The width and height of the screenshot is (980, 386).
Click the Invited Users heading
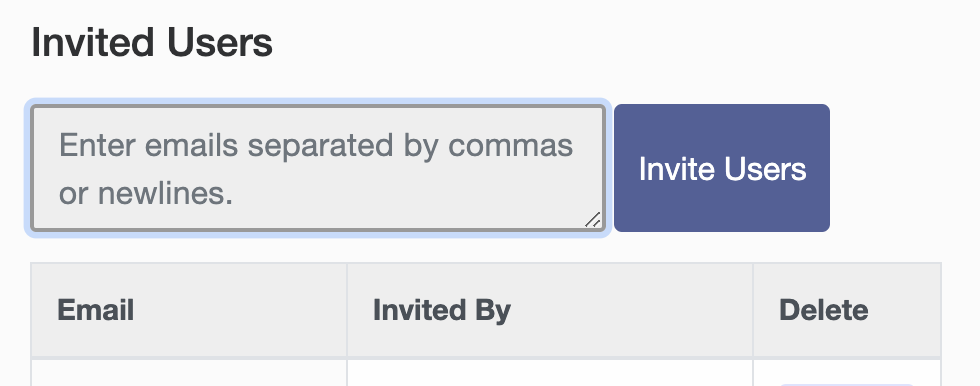tap(152, 42)
